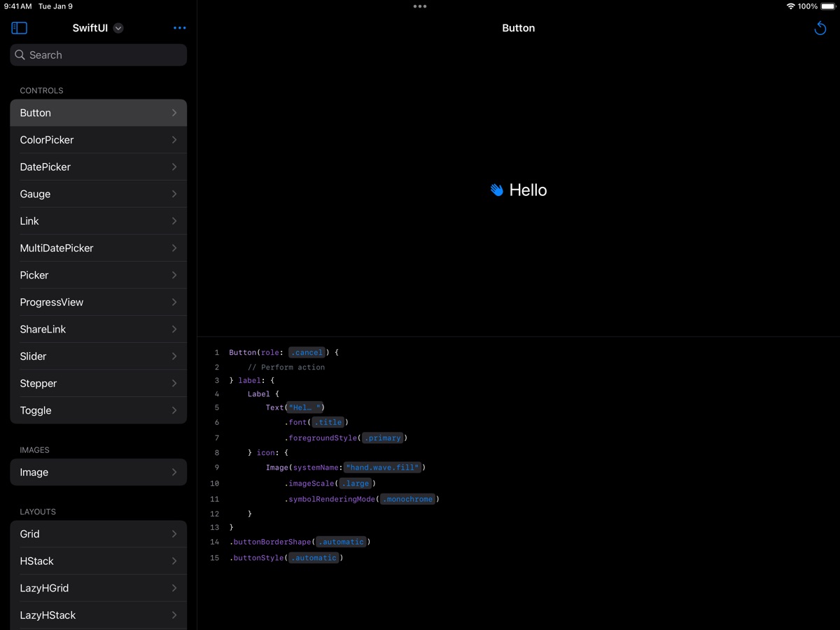
Task: Open the ShareLink entry
Action: tap(99, 329)
